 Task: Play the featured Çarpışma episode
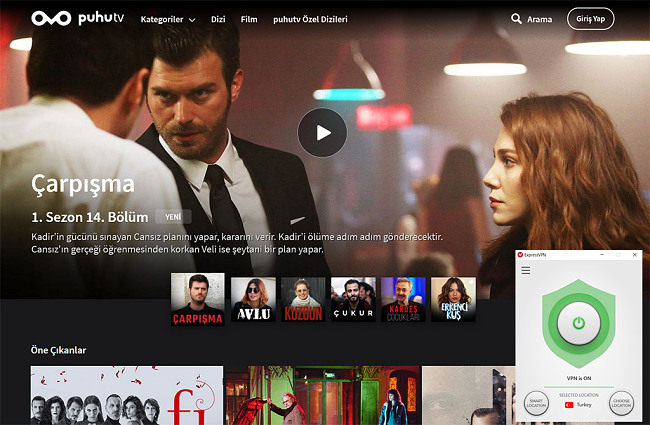tap(322, 133)
